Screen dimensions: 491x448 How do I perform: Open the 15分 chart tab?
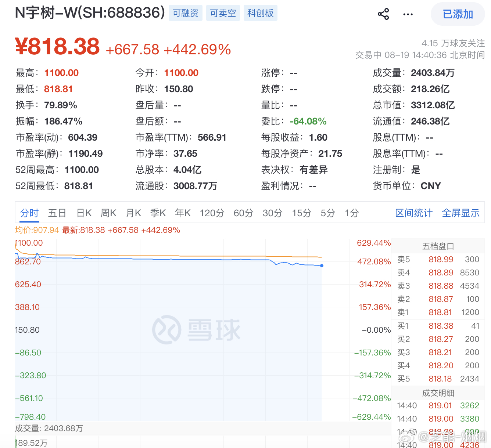tap(302, 213)
